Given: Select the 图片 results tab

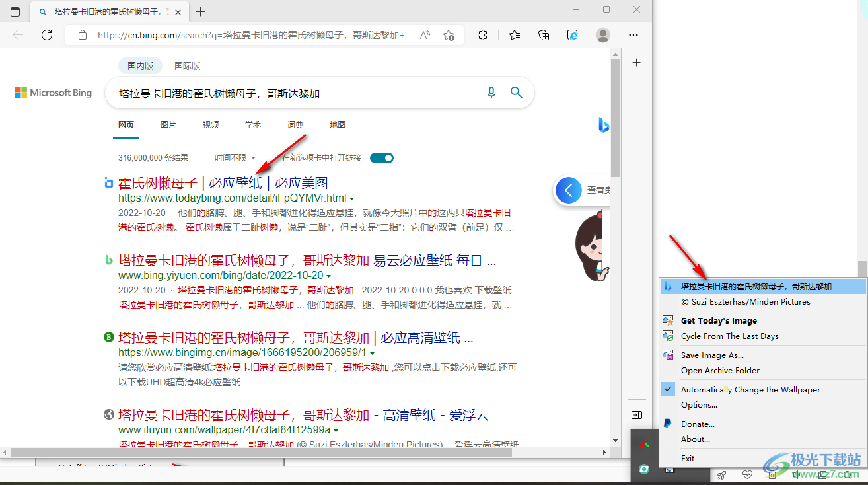Looking at the screenshot, I should [x=168, y=124].
